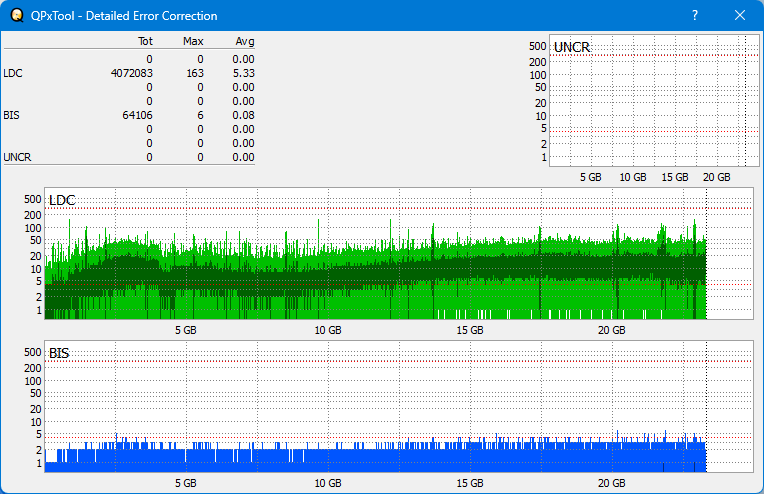764x494 pixels.
Task: Click the QPxTool app icon in title bar
Action: (x=17, y=16)
